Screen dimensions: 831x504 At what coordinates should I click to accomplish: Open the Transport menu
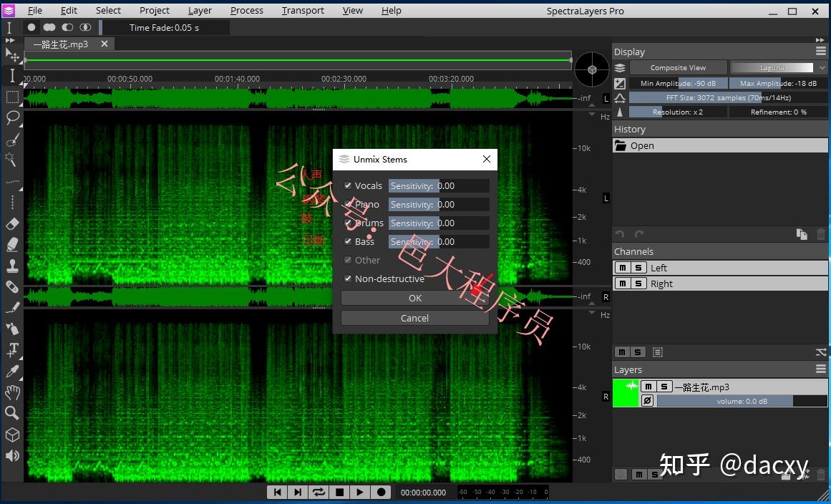303,11
